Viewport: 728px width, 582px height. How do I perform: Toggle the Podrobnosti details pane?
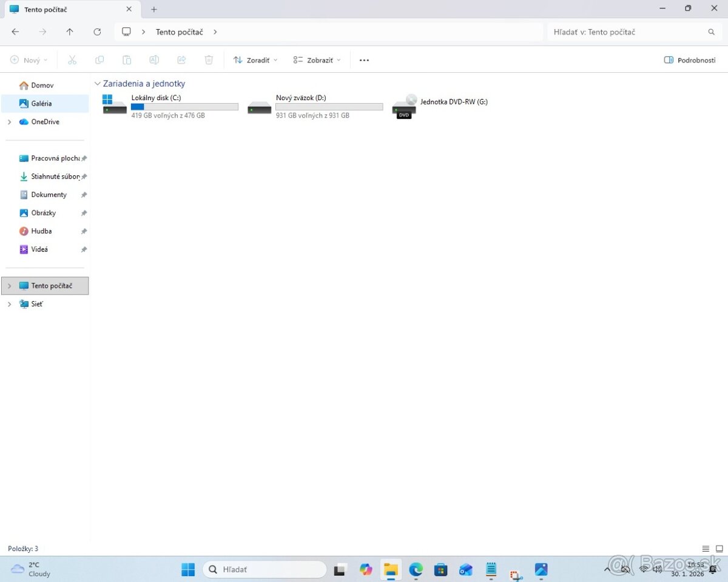690,60
